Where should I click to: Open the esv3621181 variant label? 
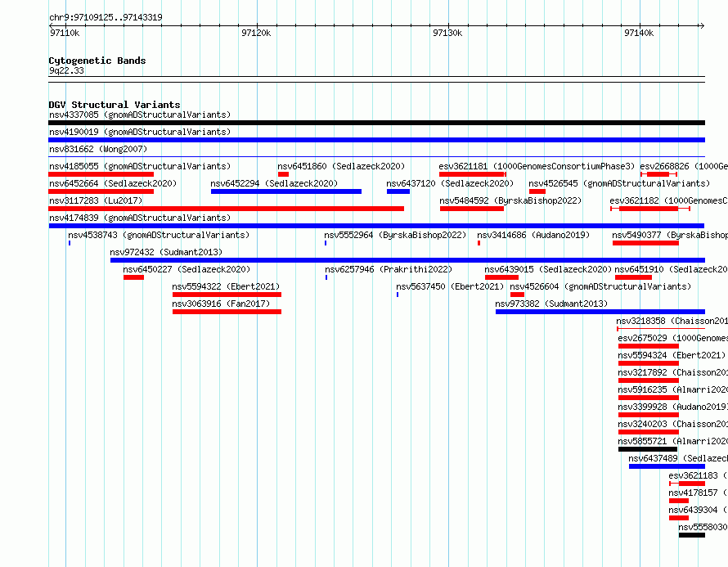click(x=537, y=166)
